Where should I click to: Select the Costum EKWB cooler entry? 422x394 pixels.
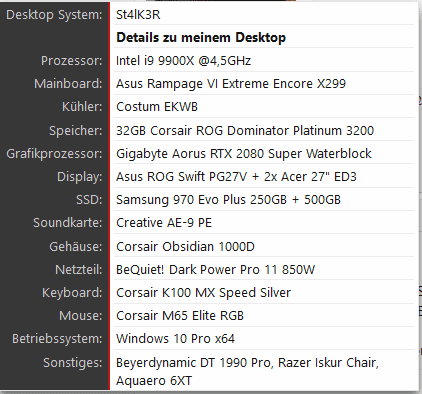[x=157, y=107]
